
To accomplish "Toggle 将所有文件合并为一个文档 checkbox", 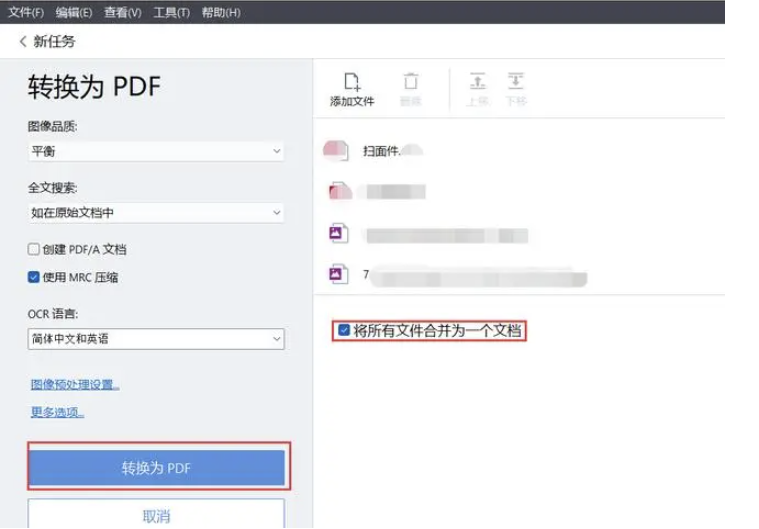I will (x=344, y=330).
